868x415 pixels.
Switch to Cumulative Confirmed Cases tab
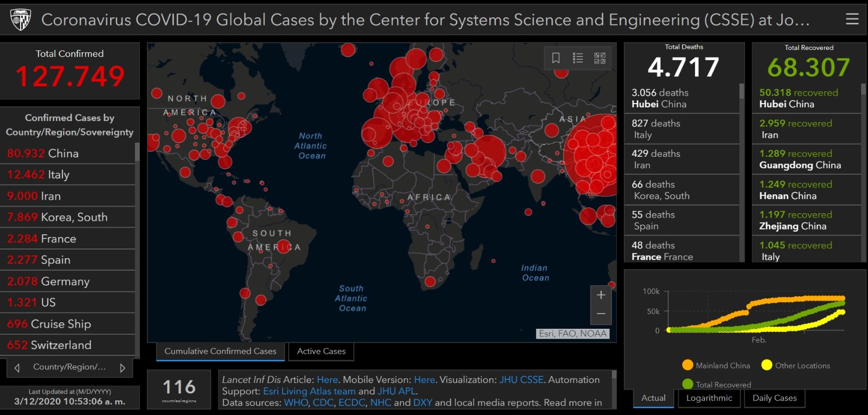tap(220, 352)
